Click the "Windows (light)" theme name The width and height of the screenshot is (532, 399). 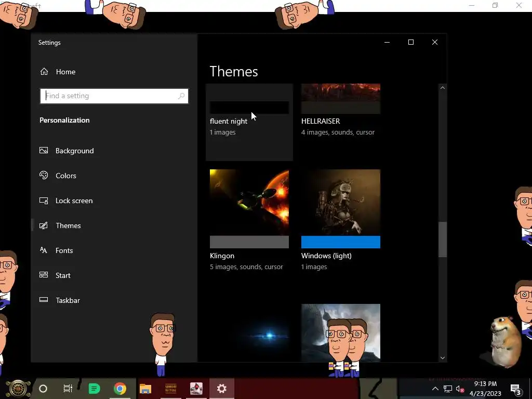tap(326, 256)
